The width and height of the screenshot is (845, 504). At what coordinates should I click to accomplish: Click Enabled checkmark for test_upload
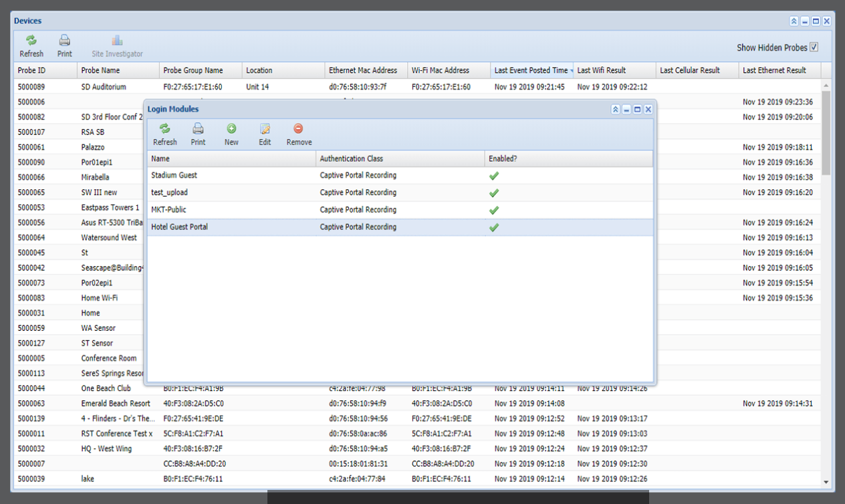point(494,193)
